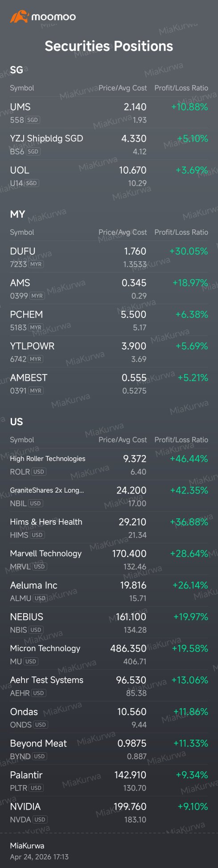Select the MY market section heading
The height and width of the screenshot is (868, 218).
point(17,214)
